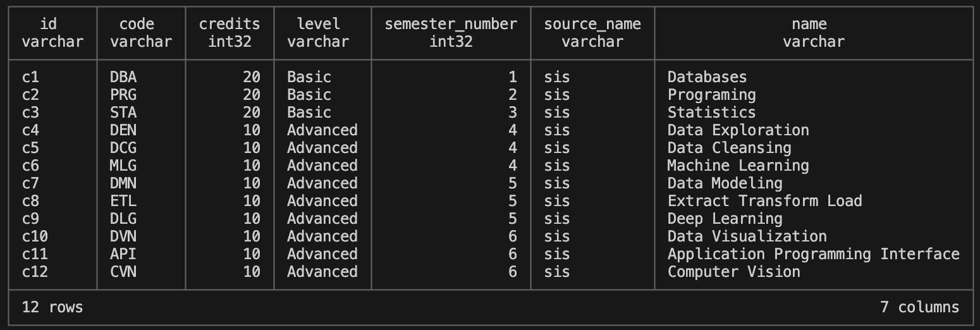This screenshot has width=980, height=330.
Task: Select the id cell "c5"
Action: click(x=30, y=148)
